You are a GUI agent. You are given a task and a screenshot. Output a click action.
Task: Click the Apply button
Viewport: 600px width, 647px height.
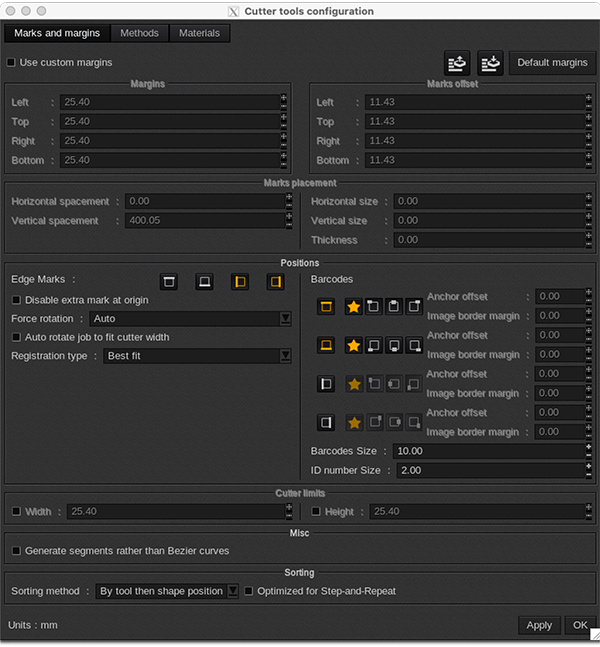539,625
